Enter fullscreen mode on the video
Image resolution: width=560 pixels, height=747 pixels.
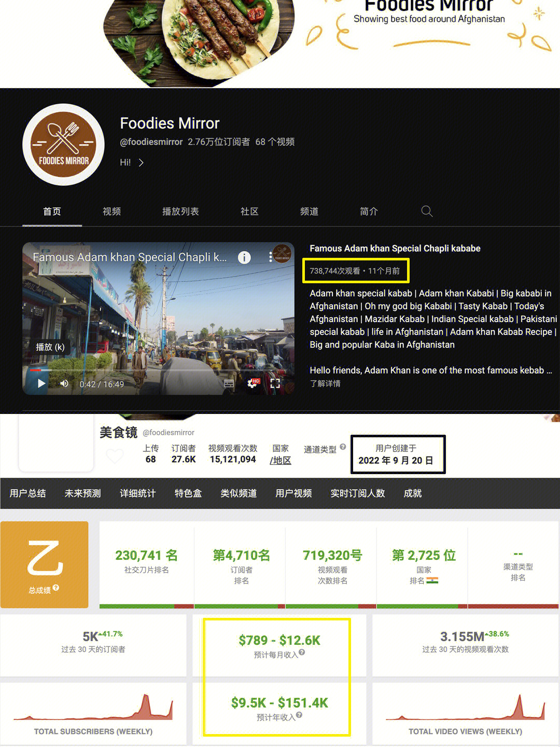pos(275,384)
